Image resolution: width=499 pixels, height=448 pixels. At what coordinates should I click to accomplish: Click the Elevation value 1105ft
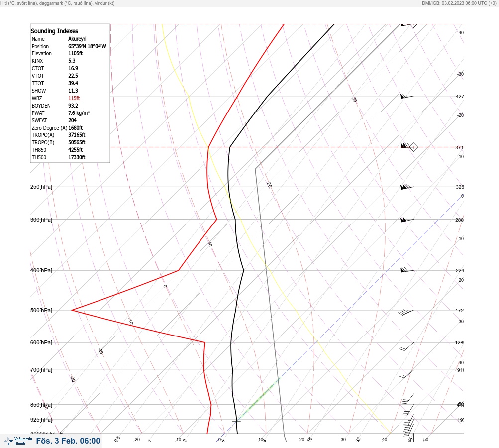pyautogui.click(x=76, y=53)
